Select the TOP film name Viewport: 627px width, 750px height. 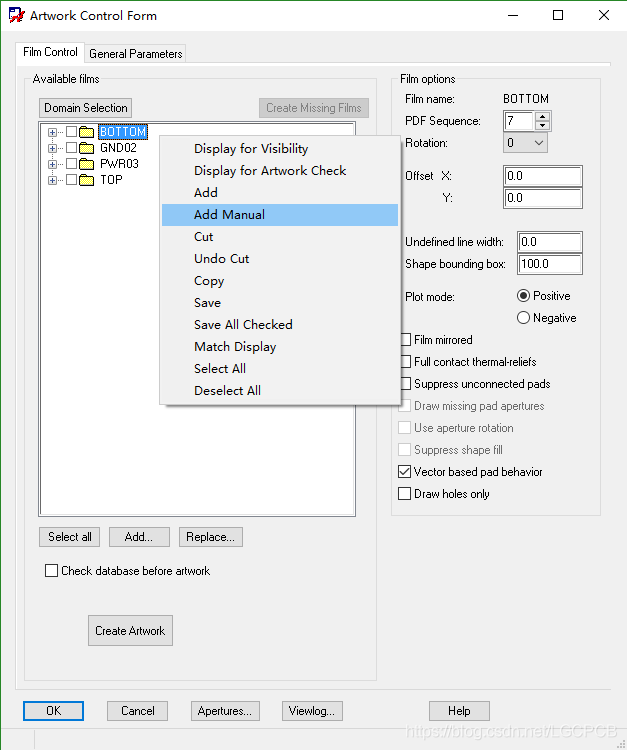(111, 180)
